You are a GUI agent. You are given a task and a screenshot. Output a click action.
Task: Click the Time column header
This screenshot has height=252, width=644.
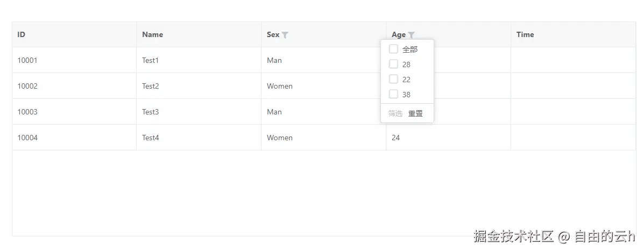pos(525,34)
